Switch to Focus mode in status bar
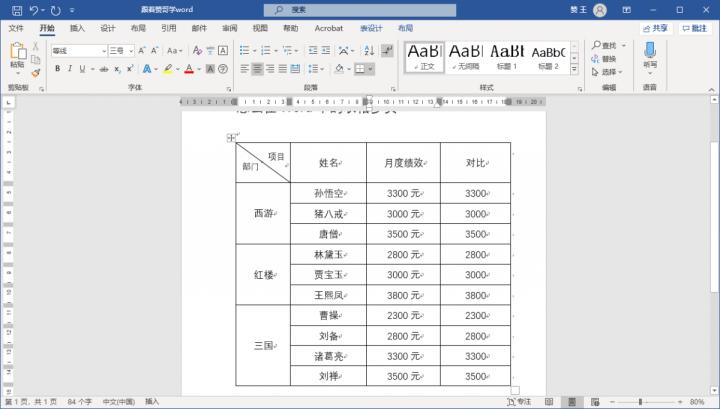720x409 pixels. [x=518, y=402]
